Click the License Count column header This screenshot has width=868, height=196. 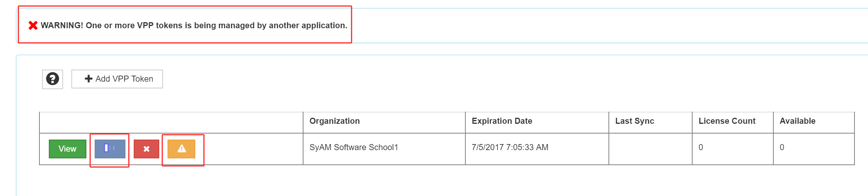coord(727,121)
